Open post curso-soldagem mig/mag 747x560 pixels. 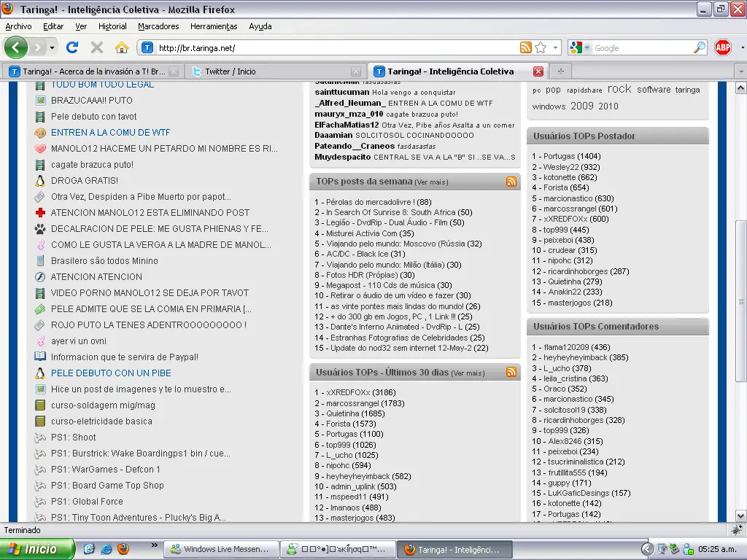(103, 405)
